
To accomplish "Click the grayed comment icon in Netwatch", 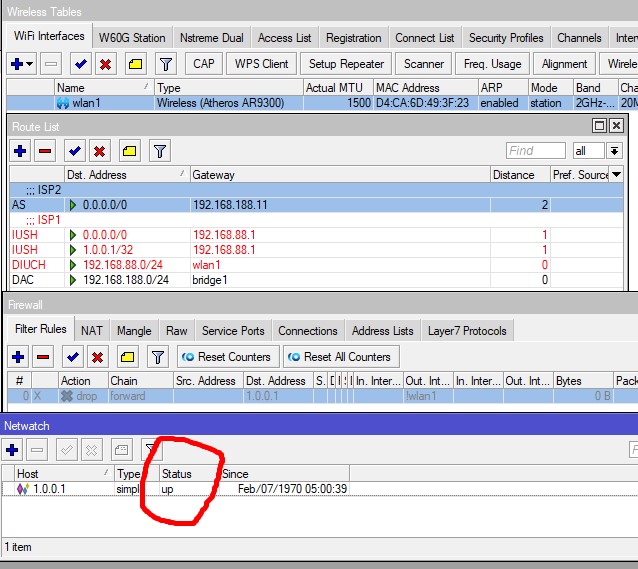I will pyautogui.click(x=122, y=450).
